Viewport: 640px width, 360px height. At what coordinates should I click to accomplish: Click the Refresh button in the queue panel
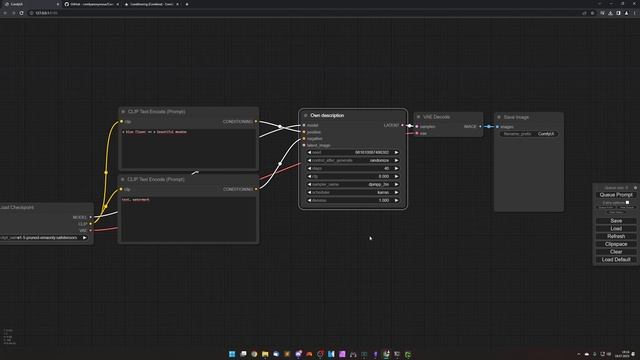coord(616,236)
